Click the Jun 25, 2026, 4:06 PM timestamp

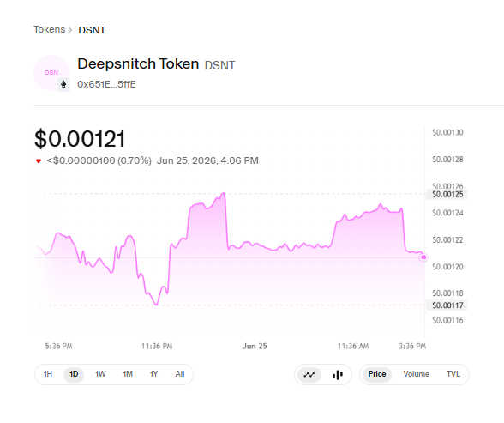click(x=207, y=160)
